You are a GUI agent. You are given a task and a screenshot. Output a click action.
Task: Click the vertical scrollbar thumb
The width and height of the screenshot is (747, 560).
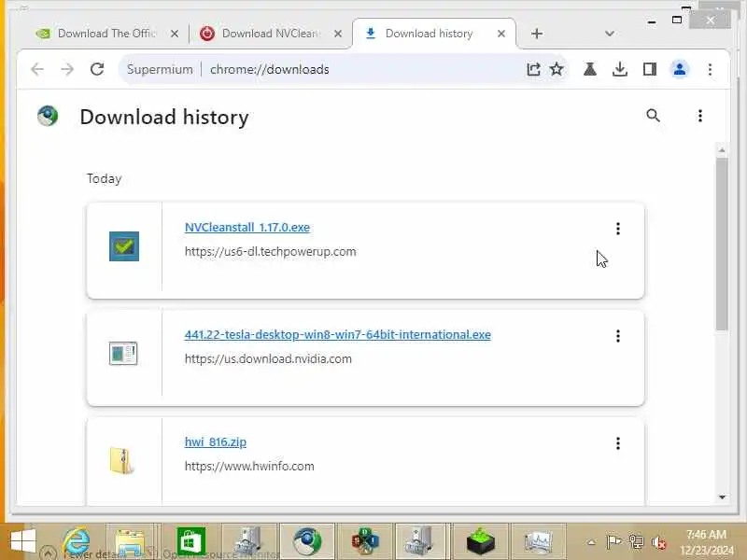tap(722, 244)
